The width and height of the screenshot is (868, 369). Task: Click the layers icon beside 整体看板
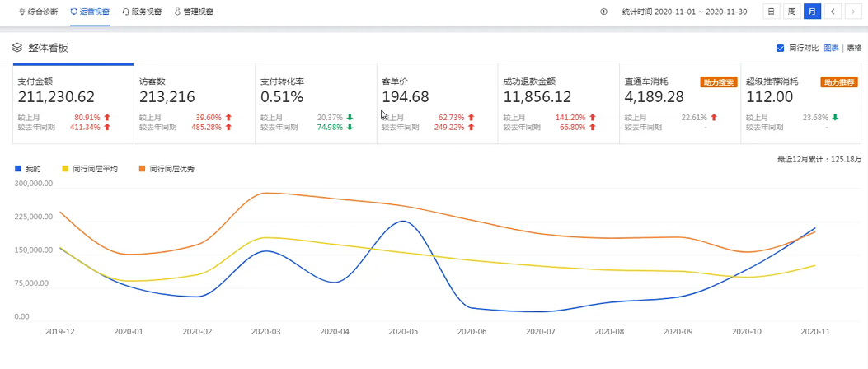pos(17,48)
